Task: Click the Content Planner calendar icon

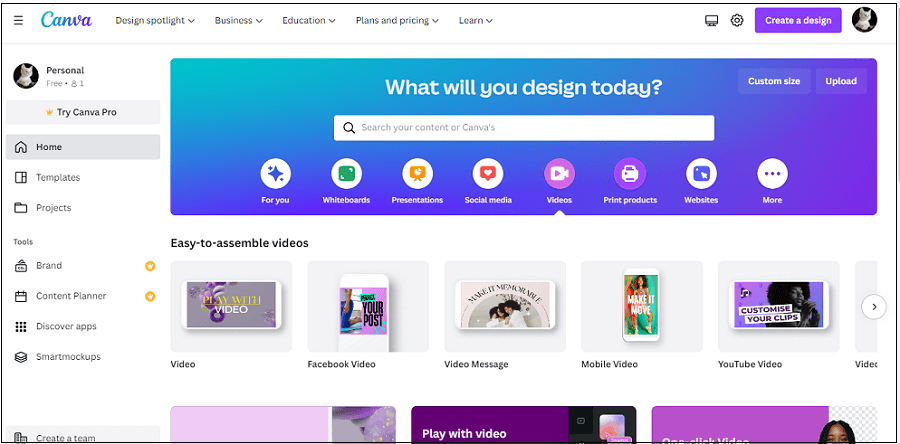Action: coord(21,296)
